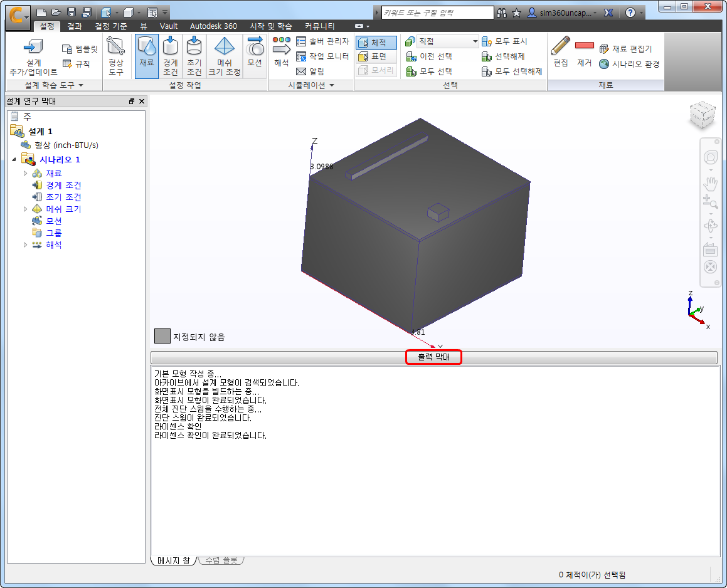Viewport: 727px width, 588px height.
Task: Switch to the 메시지 창 tab
Action: coord(173,560)
